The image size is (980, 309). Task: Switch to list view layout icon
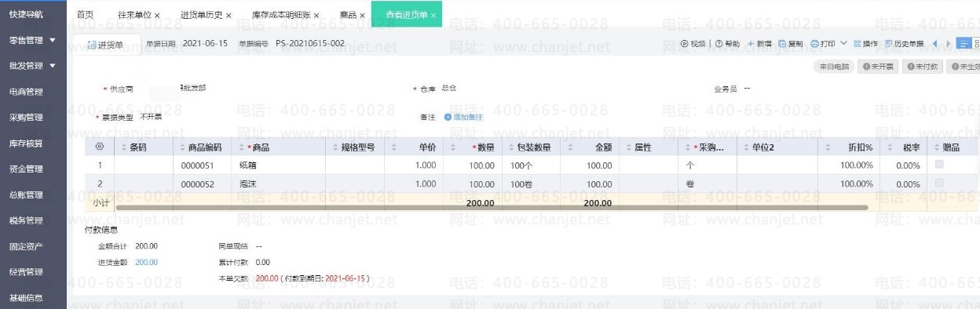tap(964, 44)
